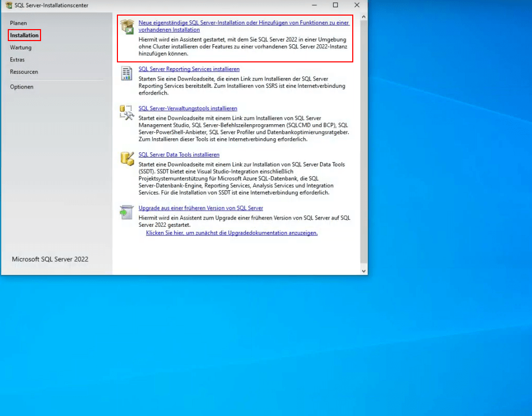The height and width of the screenshot is (416, 532).
Task: Click the scrollbar down arrow
Action: [364, 270]
